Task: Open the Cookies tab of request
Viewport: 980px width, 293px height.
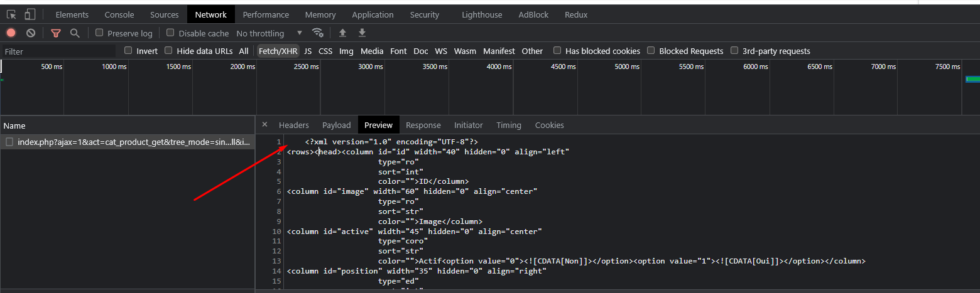Action: pos(550,125)
